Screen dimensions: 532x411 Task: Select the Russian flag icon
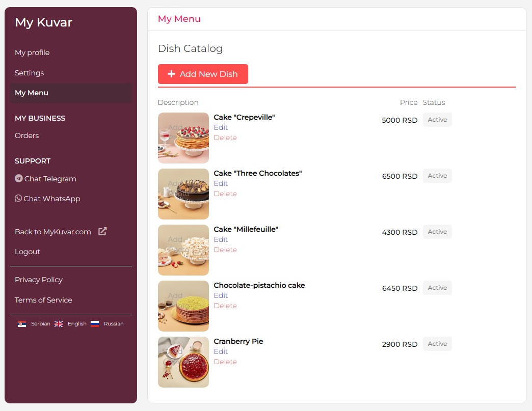tap(95, 324)
